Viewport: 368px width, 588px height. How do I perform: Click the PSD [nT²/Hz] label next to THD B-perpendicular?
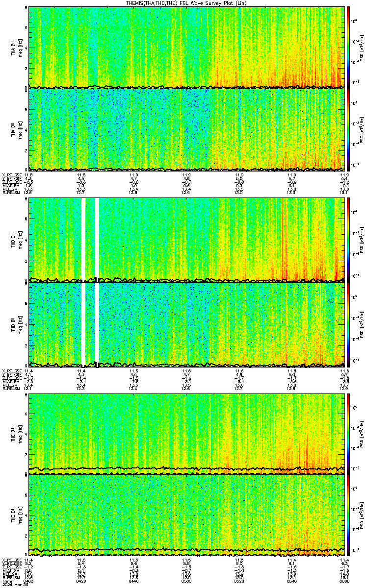tap(362, 240)
